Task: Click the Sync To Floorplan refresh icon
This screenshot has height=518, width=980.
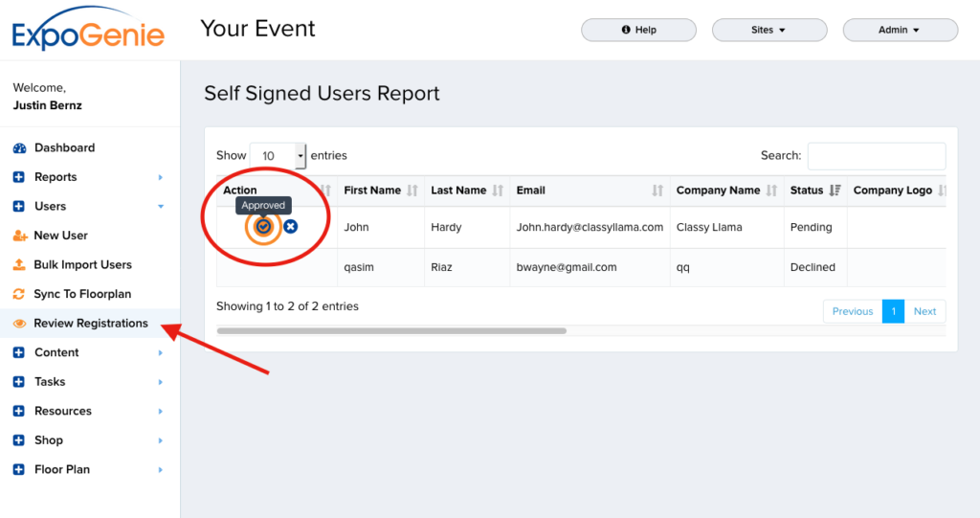Action: (19, 294)
